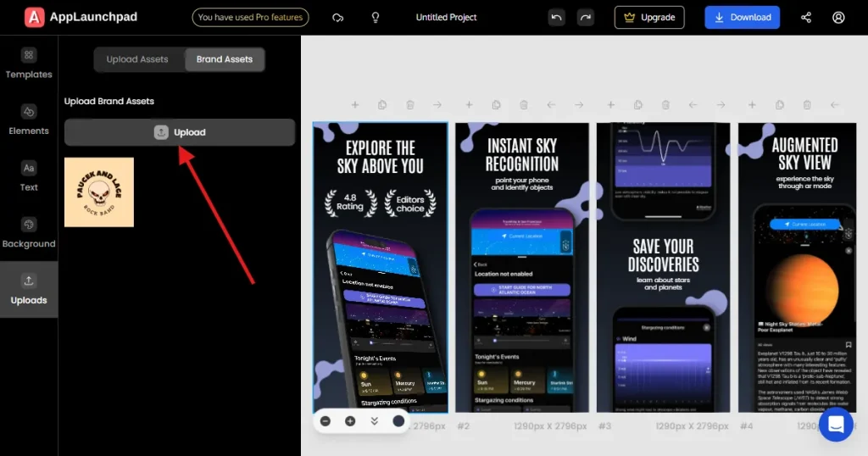
Task: Duplicate screenshot #2
Action: click(496, 104)
